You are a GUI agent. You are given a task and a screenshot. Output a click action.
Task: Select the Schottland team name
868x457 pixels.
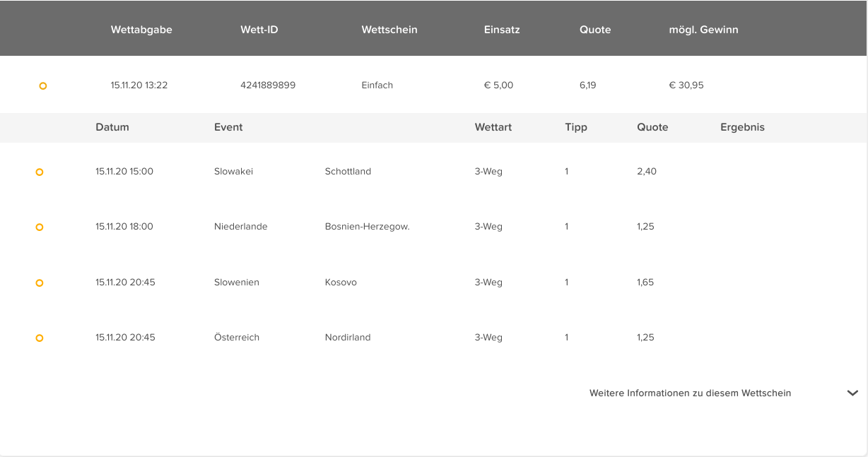pos(348,171)
